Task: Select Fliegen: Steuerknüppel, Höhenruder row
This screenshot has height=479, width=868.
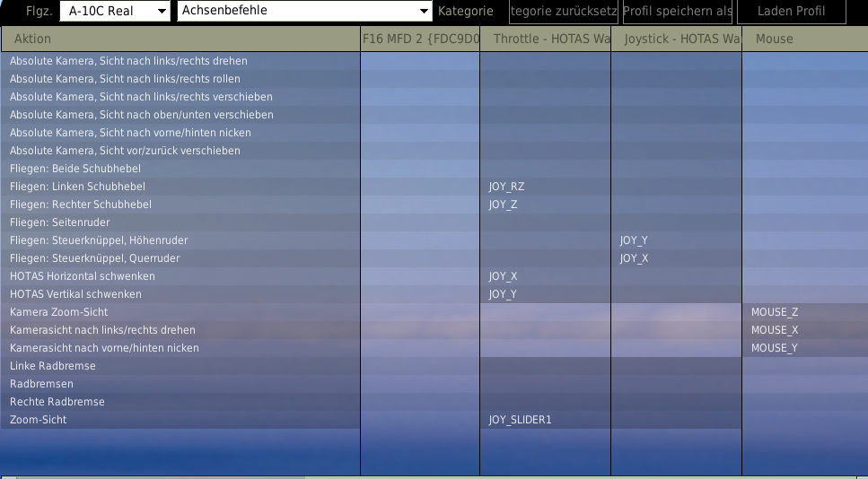Action: tap(180, 240)
